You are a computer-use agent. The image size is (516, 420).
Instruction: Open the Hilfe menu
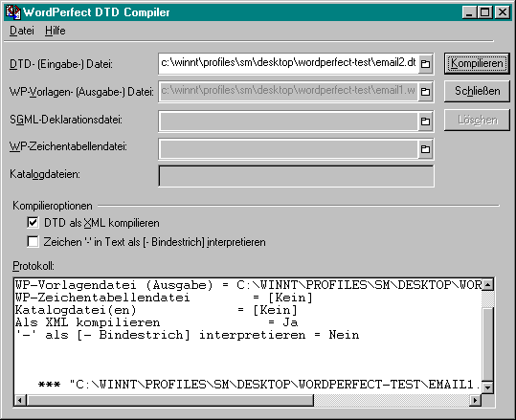pyautogui.click(x=55, y=31)
